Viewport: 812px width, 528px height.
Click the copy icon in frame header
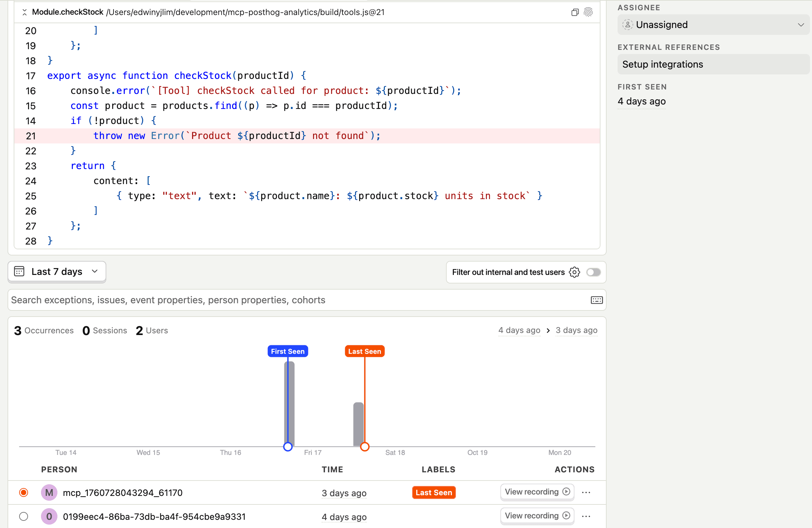point(575,12)
